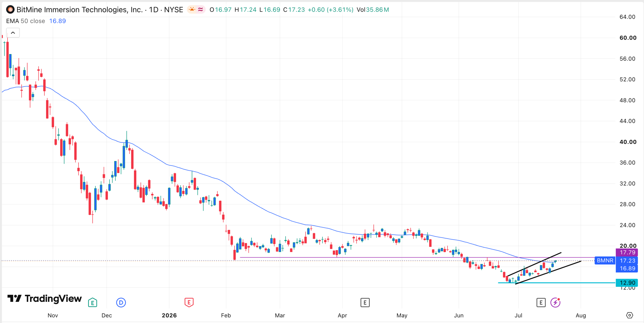Select the EMA 50 close indicator label
Image resolution: width=644 pixels, height=323 pixels.
[x=26, y=21]
